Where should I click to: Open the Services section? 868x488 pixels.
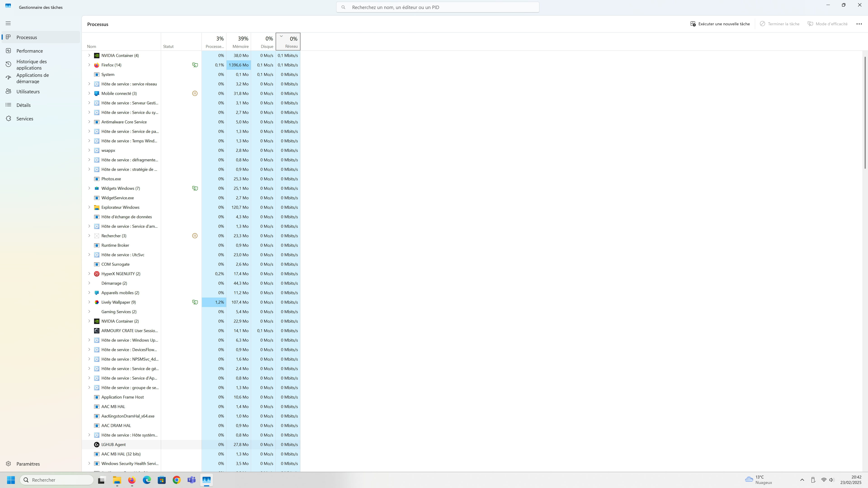coord(41,119)
